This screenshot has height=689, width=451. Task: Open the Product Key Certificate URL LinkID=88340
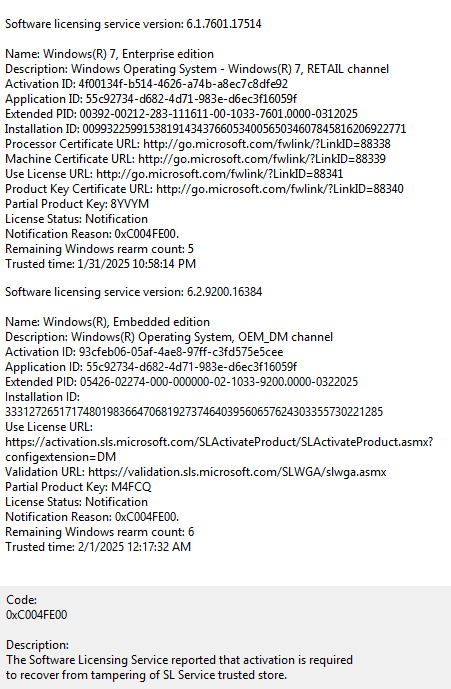(280, 189)
